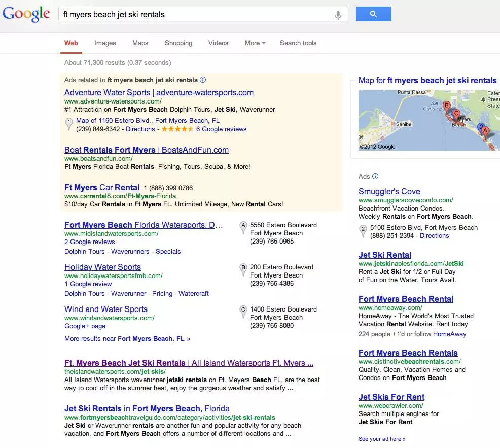Viewport: 500px width, 448px height.
Task: Click the blue magnifier search button
Action: [x=373, y=14]
